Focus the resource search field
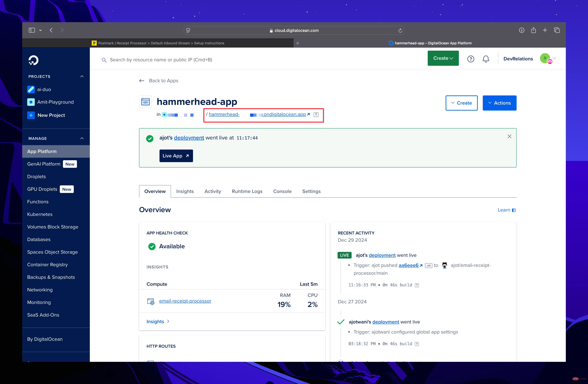This screenshot has height=384, width=588. (173, 60)
